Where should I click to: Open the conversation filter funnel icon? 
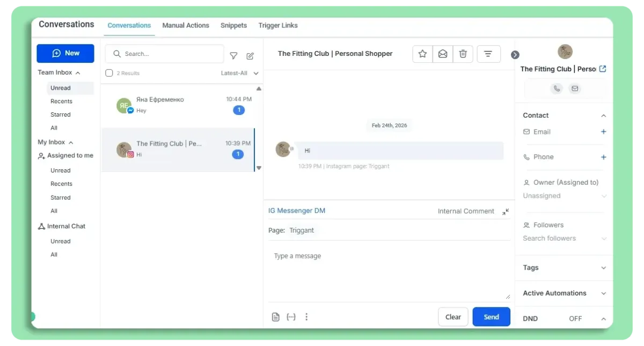click(x=233, y=55)
